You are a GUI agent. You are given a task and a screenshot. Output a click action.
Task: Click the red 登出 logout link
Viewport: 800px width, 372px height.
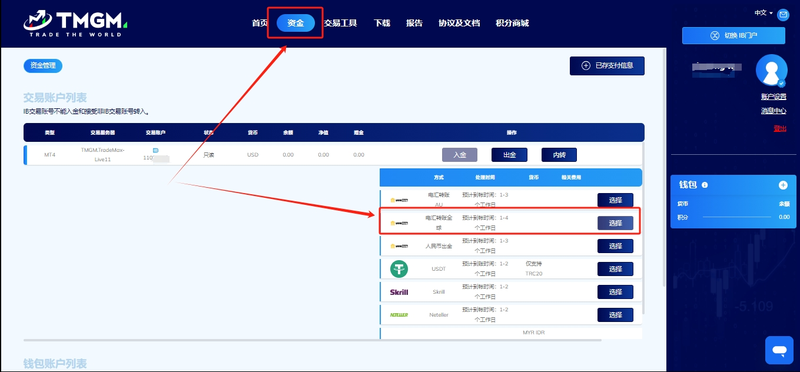[x=780, y=129]
